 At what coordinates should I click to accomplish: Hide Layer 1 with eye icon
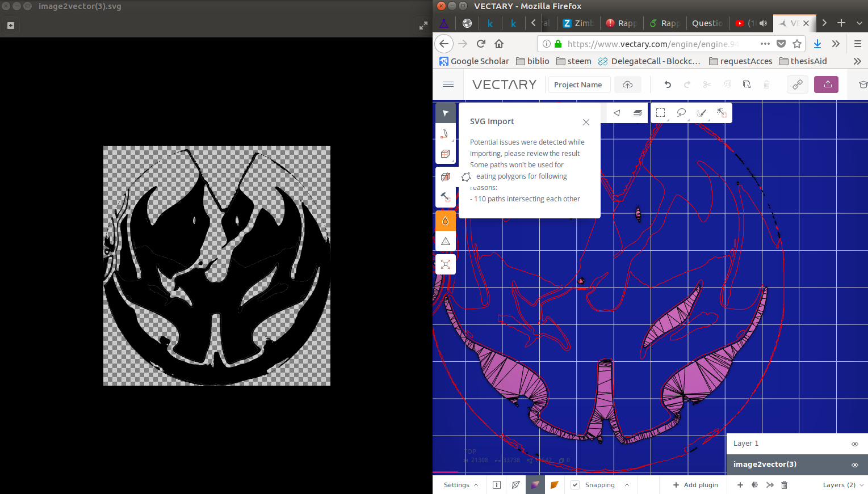tap(854, 444)
